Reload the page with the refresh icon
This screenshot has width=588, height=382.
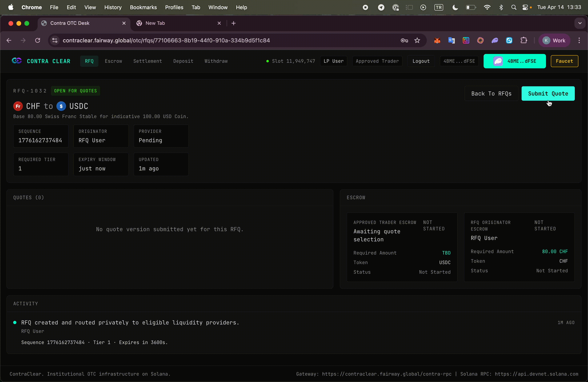[38, 41]
